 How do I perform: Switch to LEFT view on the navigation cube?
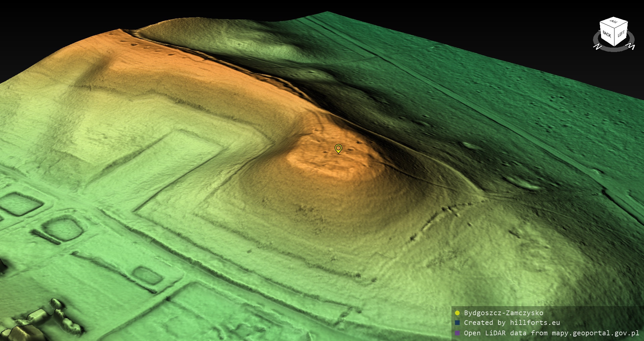621,34
